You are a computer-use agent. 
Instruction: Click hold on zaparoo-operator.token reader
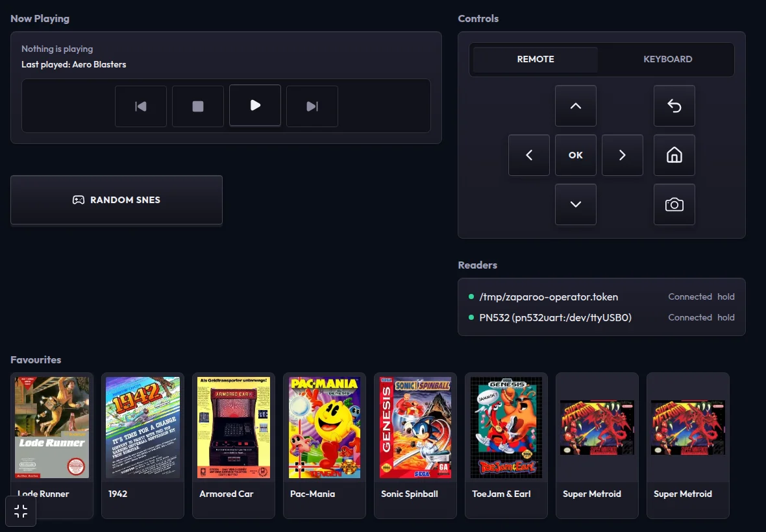(726, 296)
